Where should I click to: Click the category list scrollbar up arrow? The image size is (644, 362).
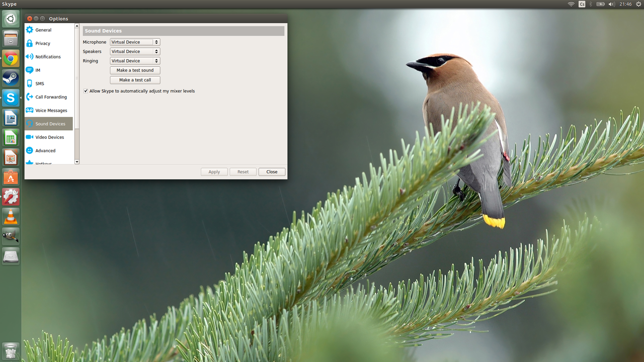coord(77,26)
